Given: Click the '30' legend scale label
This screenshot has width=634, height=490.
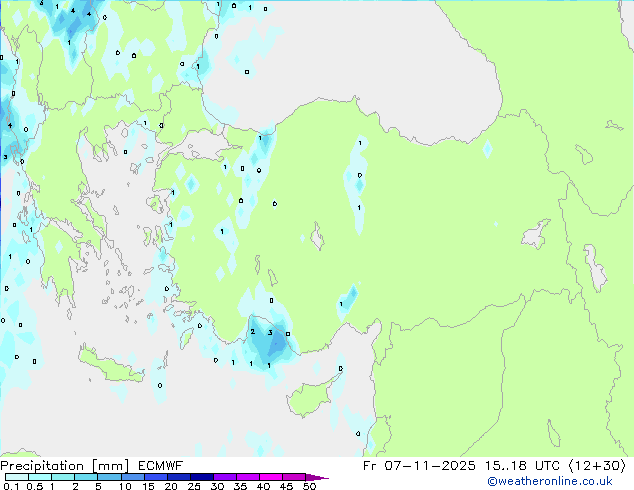Looking at the screenshot, I should 217,486.
